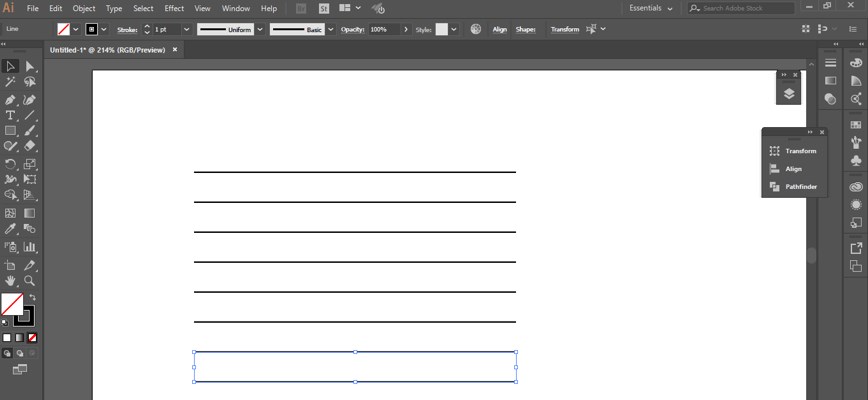Select the Curvature tool
Viewport: 868px width, 400px height.
pos(30,100)
